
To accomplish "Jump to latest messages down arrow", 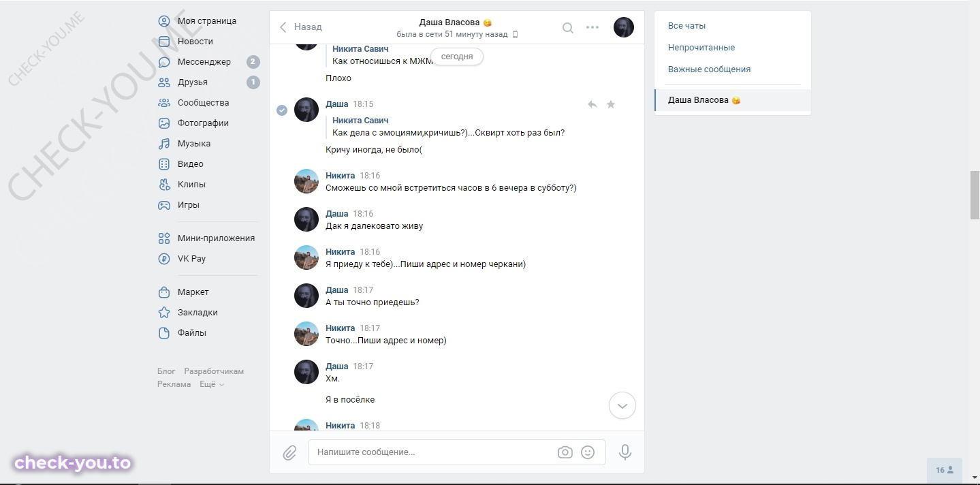I will pos(622,405).
